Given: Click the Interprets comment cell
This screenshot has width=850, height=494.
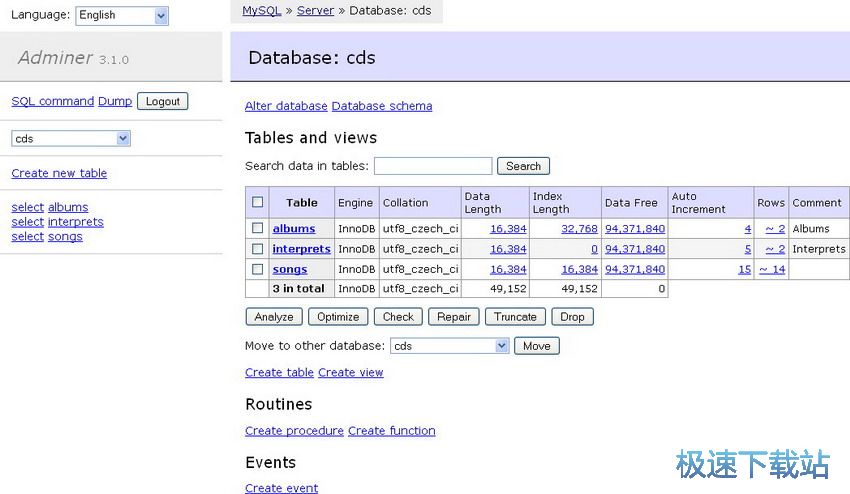Looking at the screenshot, I should [819, 249].
